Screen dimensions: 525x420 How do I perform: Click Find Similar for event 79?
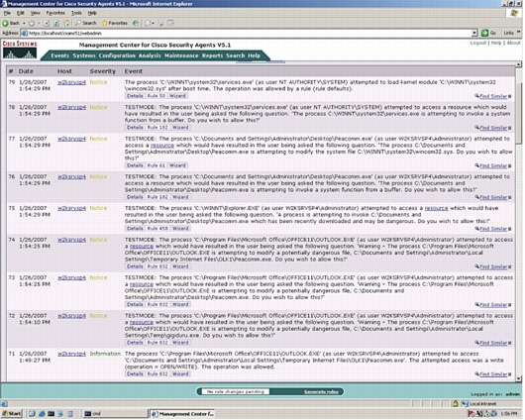pyautogui.click(x=493, y=96)
